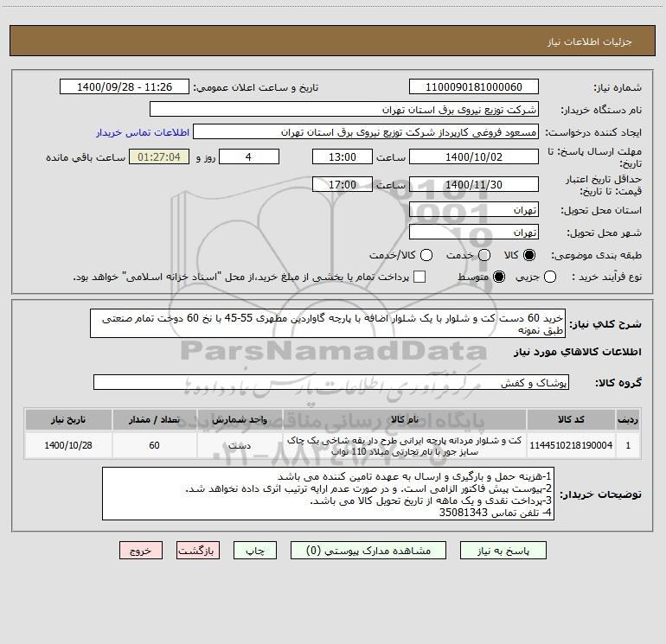Tick the اسناد خزانه اسلامی payment checkbox
666x644 pixels.
[x=419, y=277]
